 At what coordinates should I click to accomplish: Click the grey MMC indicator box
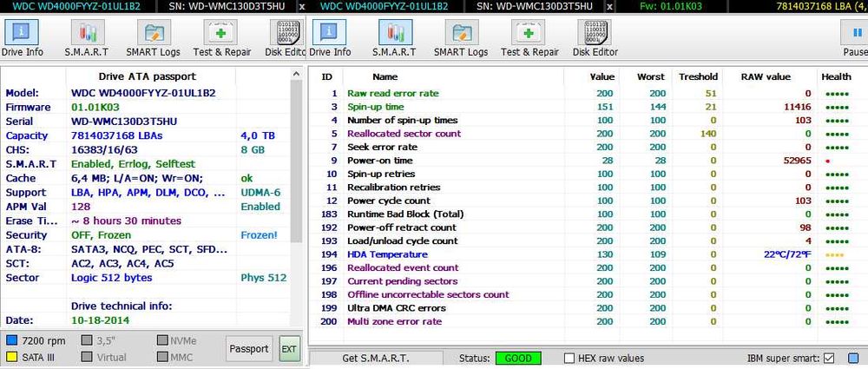[x=163, y=357]
